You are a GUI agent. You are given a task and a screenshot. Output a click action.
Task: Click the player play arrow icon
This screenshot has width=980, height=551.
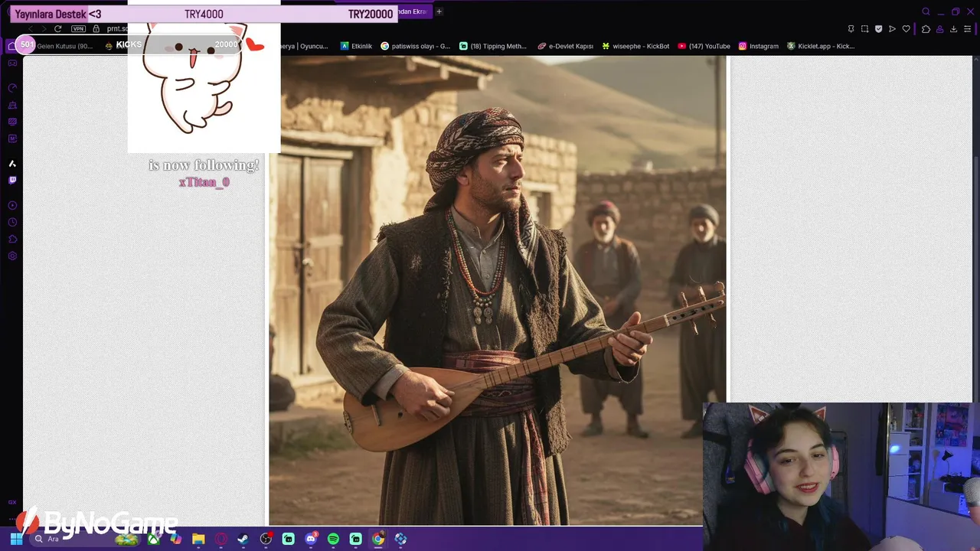pyautogui.click(x=892, y=29)
